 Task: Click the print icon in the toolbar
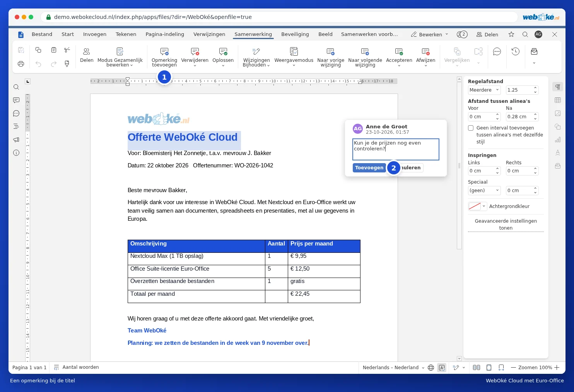point(21,64)
